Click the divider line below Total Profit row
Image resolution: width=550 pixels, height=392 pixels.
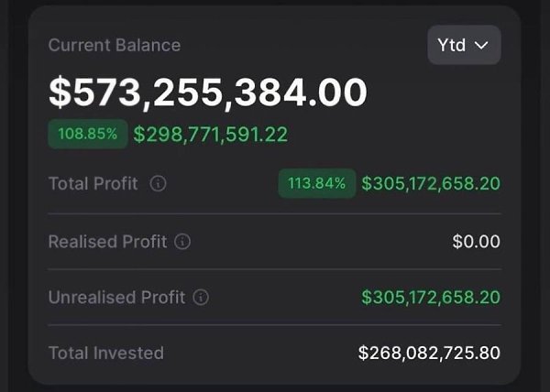point(274,213)
